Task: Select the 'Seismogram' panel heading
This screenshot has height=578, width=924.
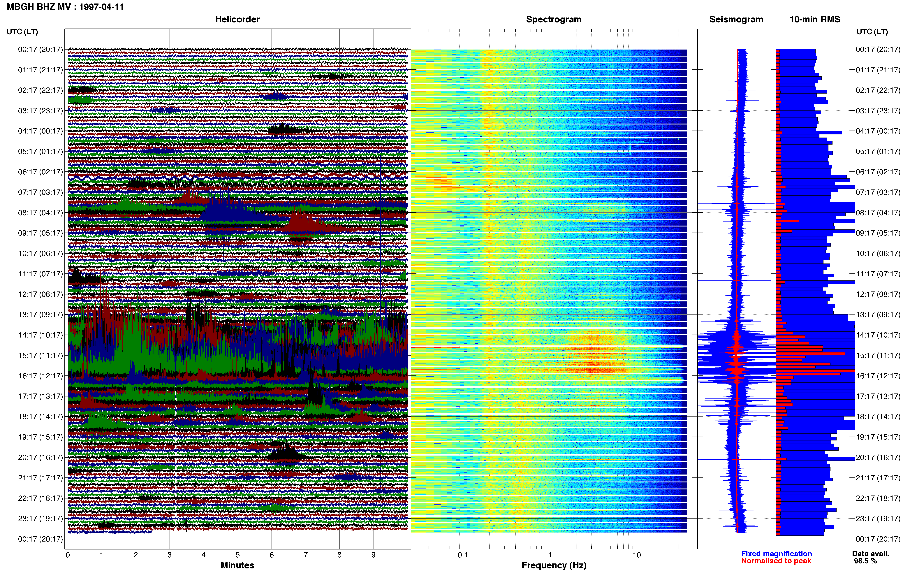Action: pos(736,20)
